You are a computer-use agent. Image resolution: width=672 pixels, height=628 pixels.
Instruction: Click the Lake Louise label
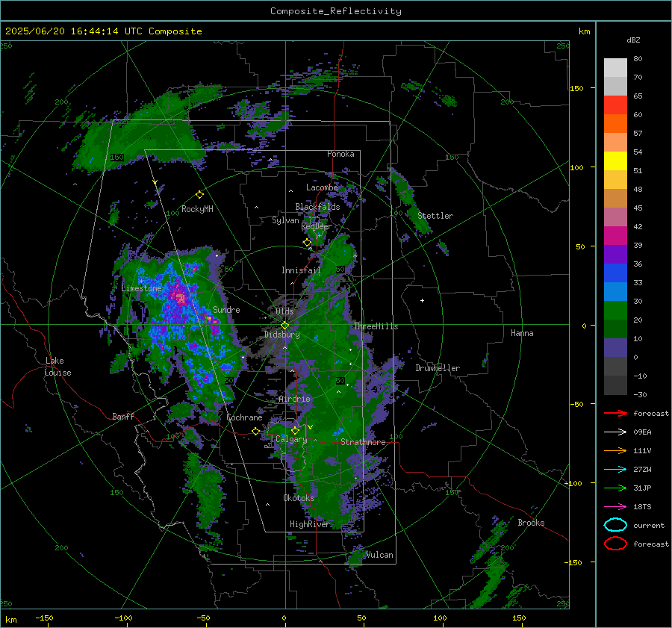pyautogui.click(x=57, y=367)
